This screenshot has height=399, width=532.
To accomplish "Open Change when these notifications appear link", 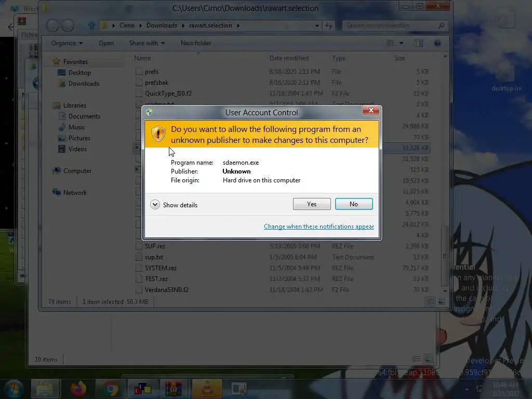I will pyautogui.click(x=318, y=227).
